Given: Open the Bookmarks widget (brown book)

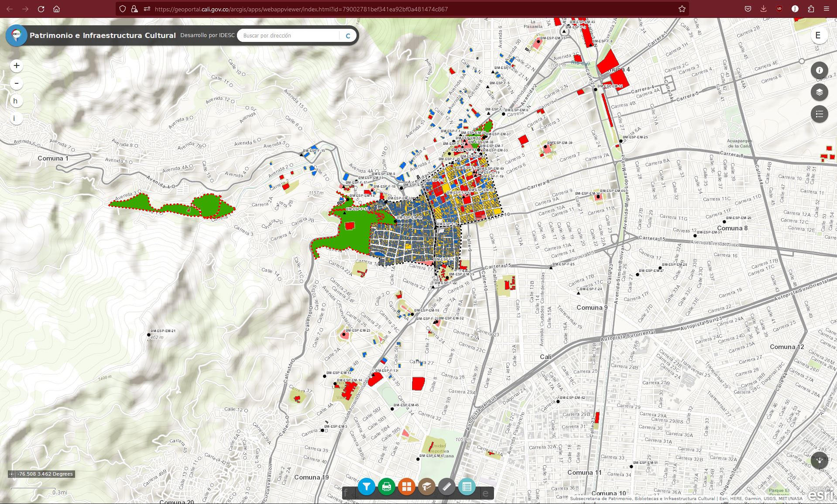Looking at the screenshot, I should pyautogui.click(x=426, y=486).
